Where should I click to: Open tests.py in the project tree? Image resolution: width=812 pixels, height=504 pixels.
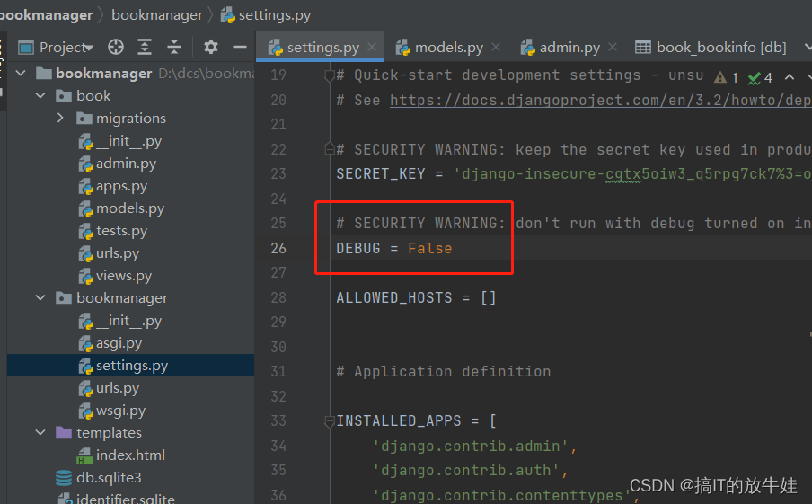pos(113,231)
